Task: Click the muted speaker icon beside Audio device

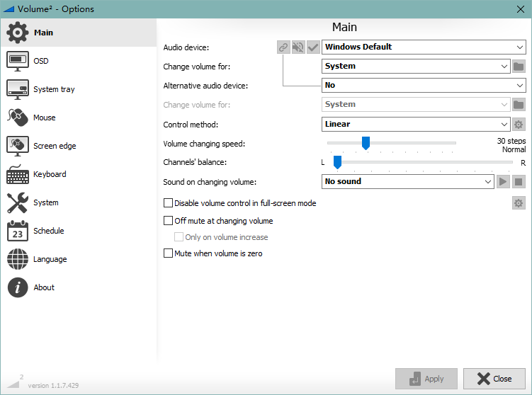Action: [298, 47]
